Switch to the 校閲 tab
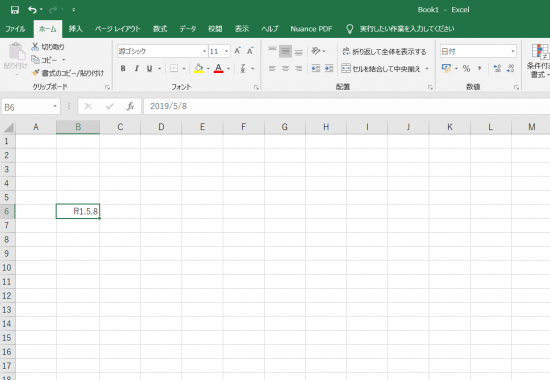This screenshot has height=380, width=550. pos(215,29)
